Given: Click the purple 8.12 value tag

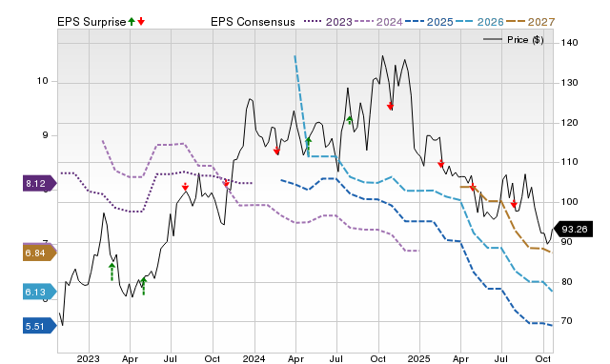Looking at the screenshot, I should [x=40, y=183].
